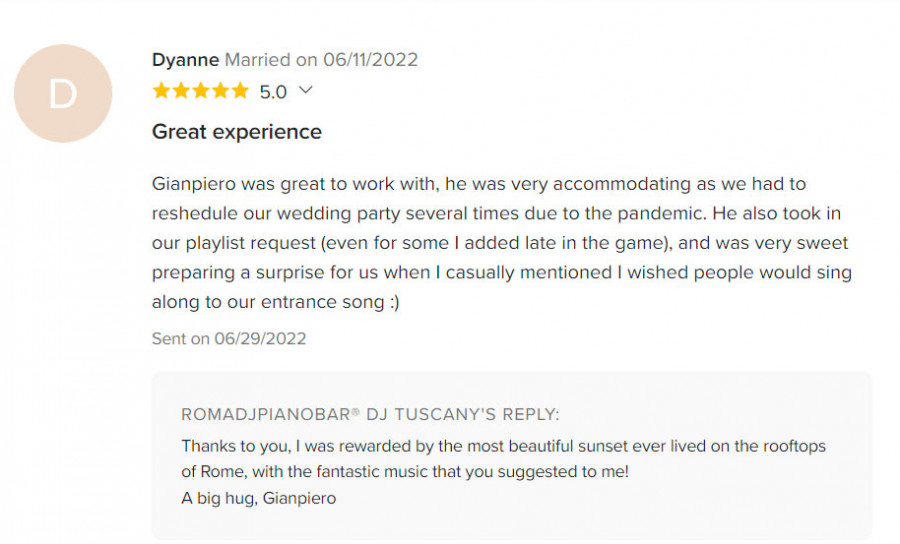900x544 pixels.
Task: Click the "Married on 06/11/2022" text
Action: point(321,60)
